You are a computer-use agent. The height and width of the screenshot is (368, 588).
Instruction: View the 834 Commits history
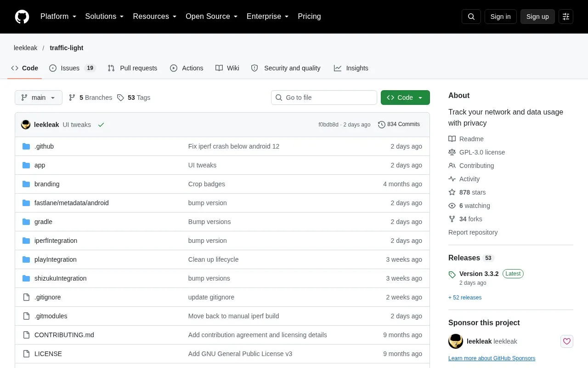tap(399, 124)
